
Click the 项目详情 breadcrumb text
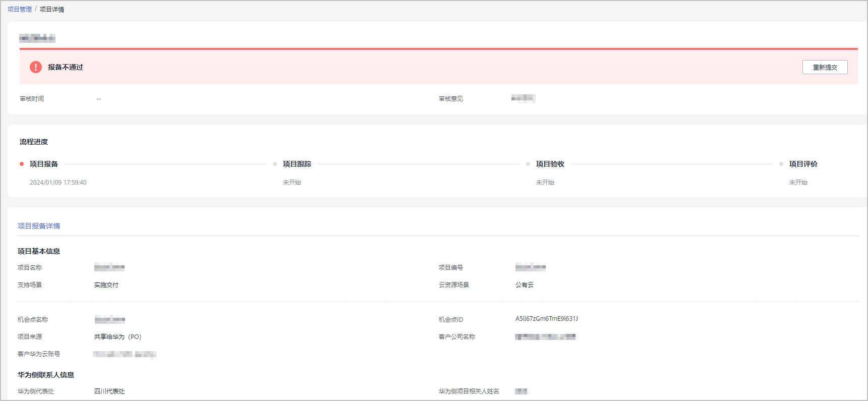click(x=52, y=10)
